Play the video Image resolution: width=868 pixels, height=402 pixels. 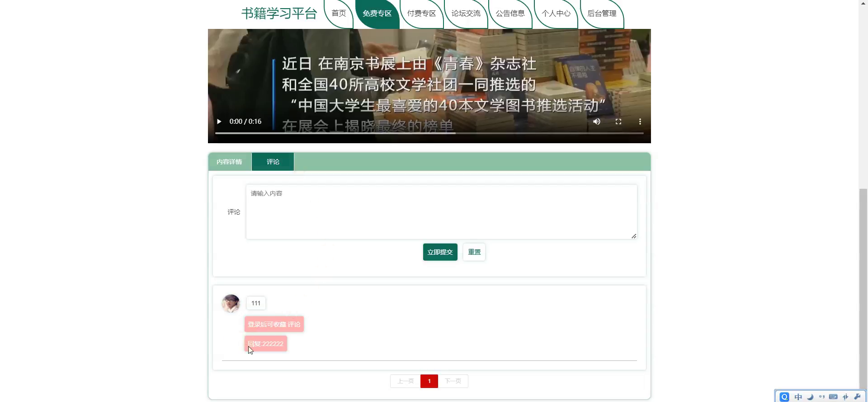tap(219, 122)
